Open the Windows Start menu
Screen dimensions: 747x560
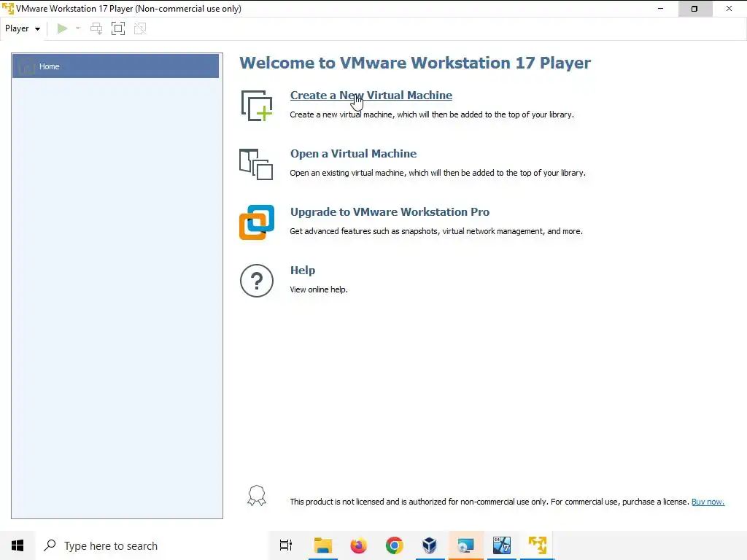pyautogui.click(x=18, y=545)
